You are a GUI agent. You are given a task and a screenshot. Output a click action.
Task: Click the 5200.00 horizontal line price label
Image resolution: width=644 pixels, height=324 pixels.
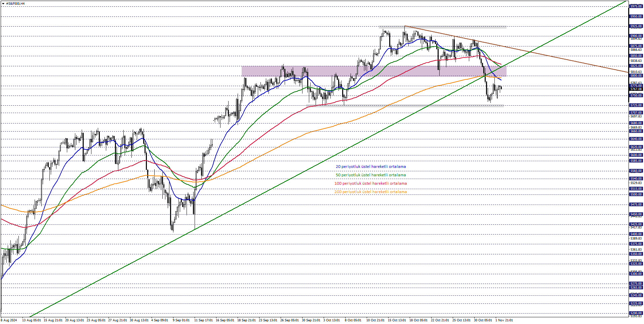click(x=636, y=313)
